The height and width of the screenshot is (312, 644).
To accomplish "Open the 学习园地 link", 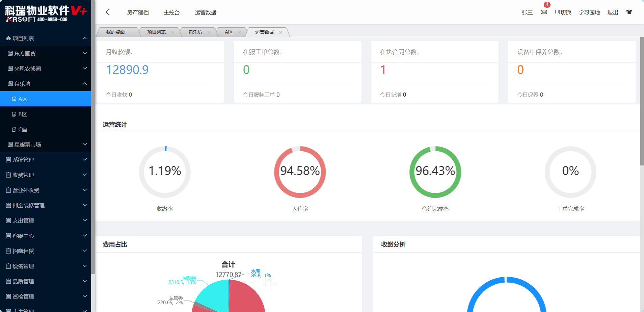I will [x=589, y=12].
